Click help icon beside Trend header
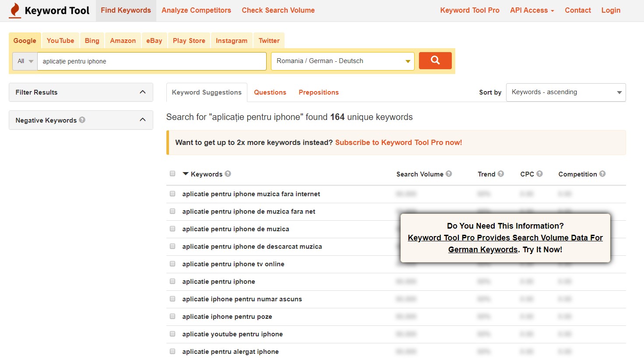 [501, 174]
